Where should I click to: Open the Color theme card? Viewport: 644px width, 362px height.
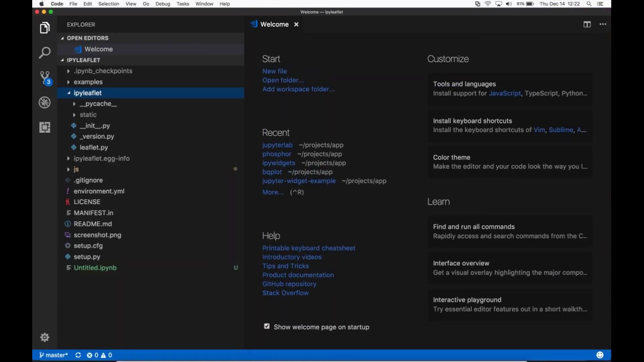click(x=510, y=162)
